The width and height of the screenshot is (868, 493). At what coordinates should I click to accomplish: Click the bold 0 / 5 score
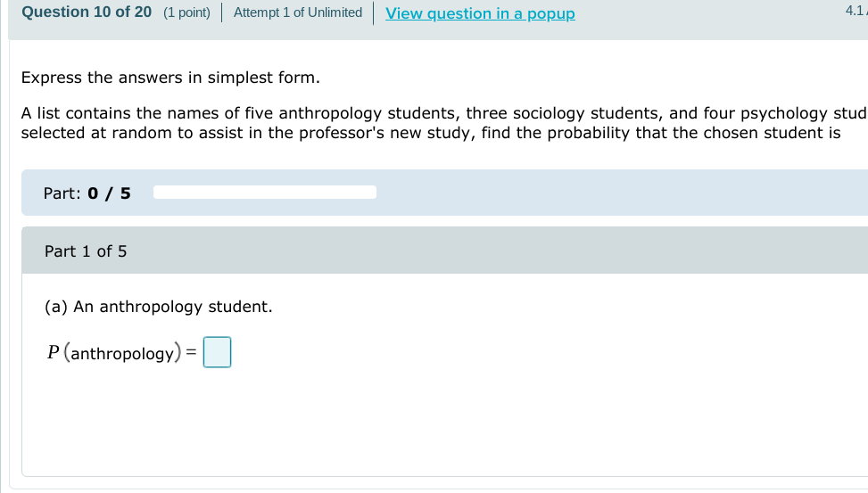coord(109,193)
